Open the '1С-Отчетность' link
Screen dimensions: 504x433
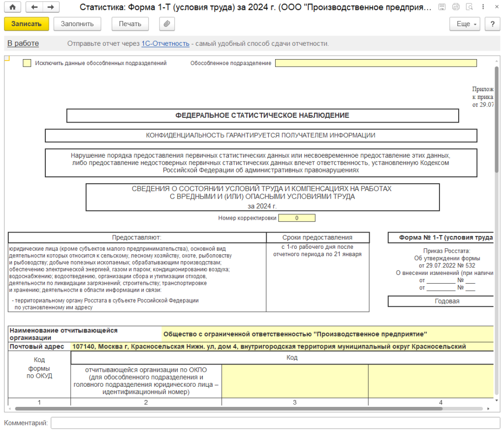pos(165,43)
